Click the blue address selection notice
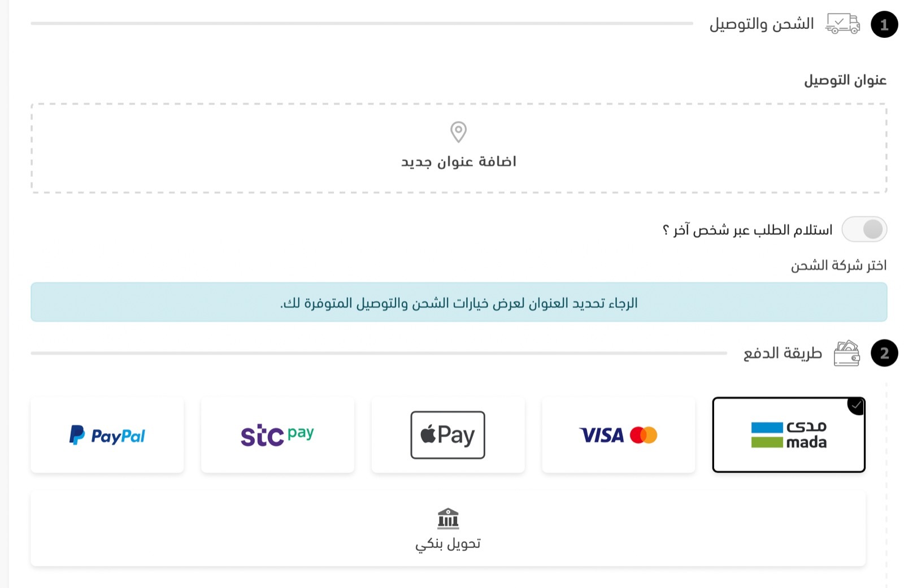Screen dimensions: 904x588 tap(458, 303)
